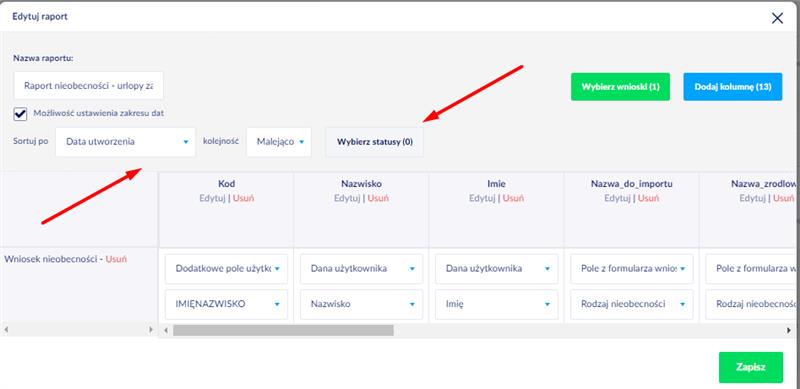Image resolution: width=800 pixels, height=389 pixels.
Task: Click Usuń under Nazwisko column
Action: (379, 198)
